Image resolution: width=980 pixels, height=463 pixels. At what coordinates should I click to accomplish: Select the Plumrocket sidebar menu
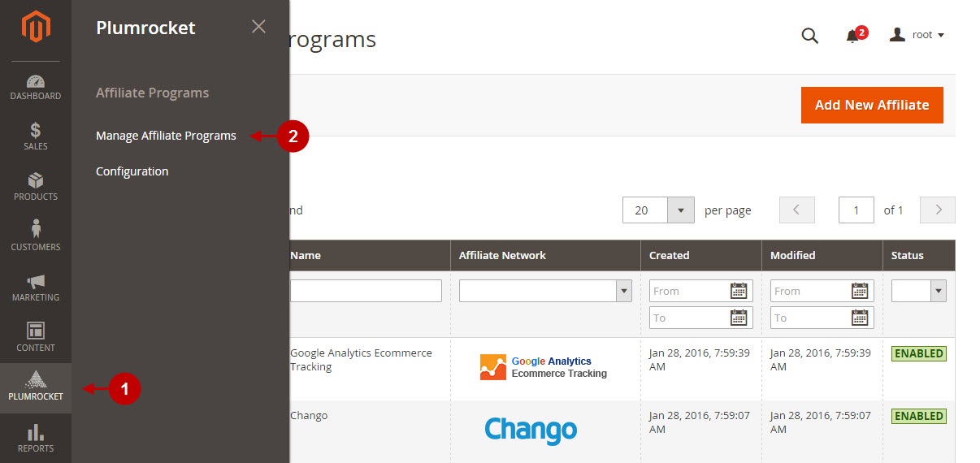pyautogui.click(x=36, y=388)
